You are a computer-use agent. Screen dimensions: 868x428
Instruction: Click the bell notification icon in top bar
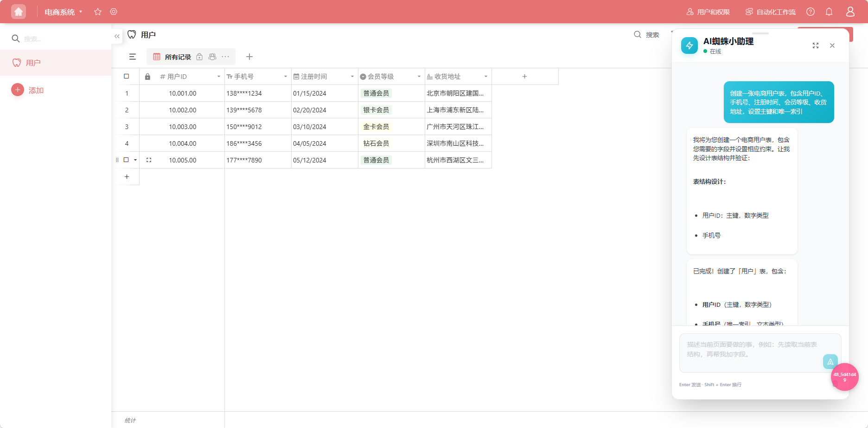[829, 12]
